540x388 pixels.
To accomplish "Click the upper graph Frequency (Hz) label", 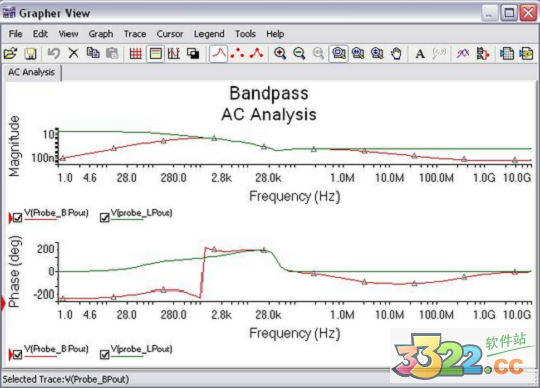I will click(295, 196).
